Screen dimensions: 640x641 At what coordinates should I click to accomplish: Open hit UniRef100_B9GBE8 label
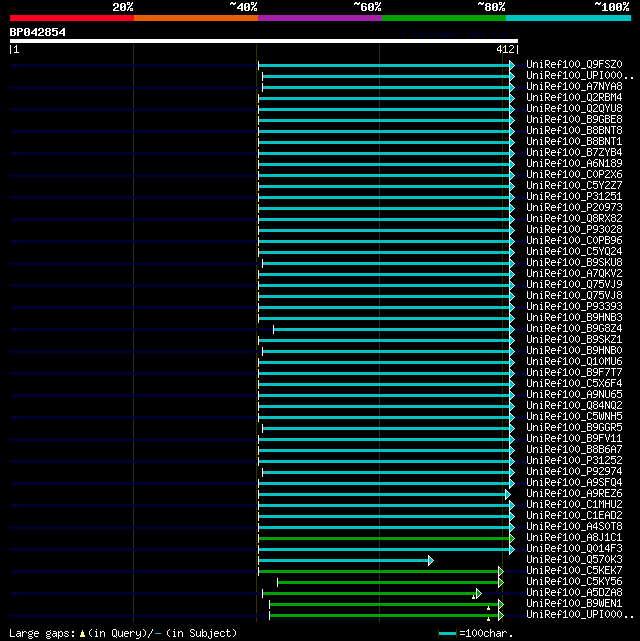(x=574, y=120)
